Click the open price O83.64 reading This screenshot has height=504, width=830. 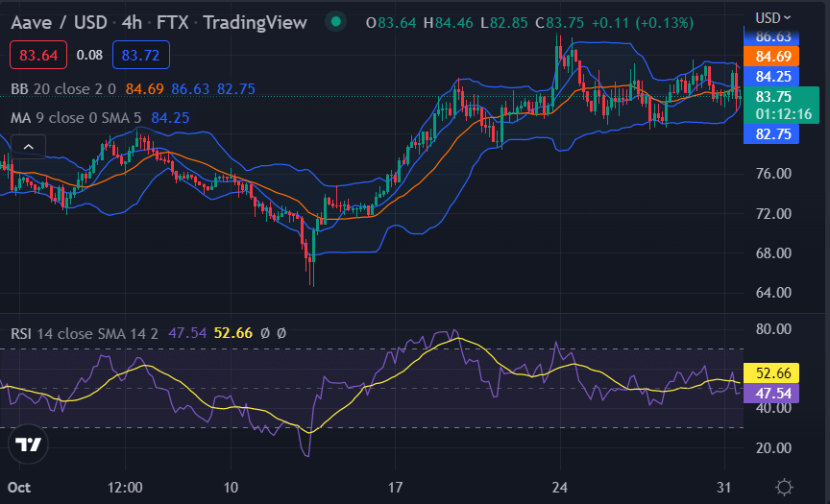391,23
